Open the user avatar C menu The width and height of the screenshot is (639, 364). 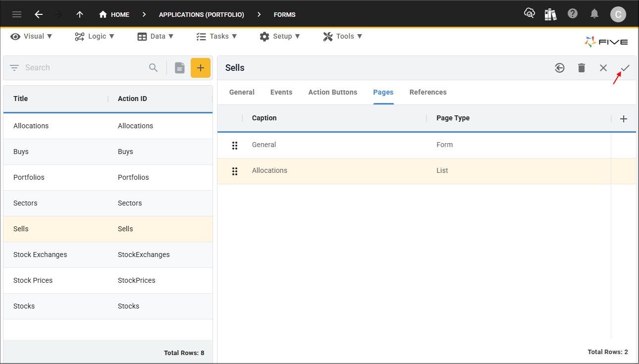pyautogui.click(x=618, y=14)
